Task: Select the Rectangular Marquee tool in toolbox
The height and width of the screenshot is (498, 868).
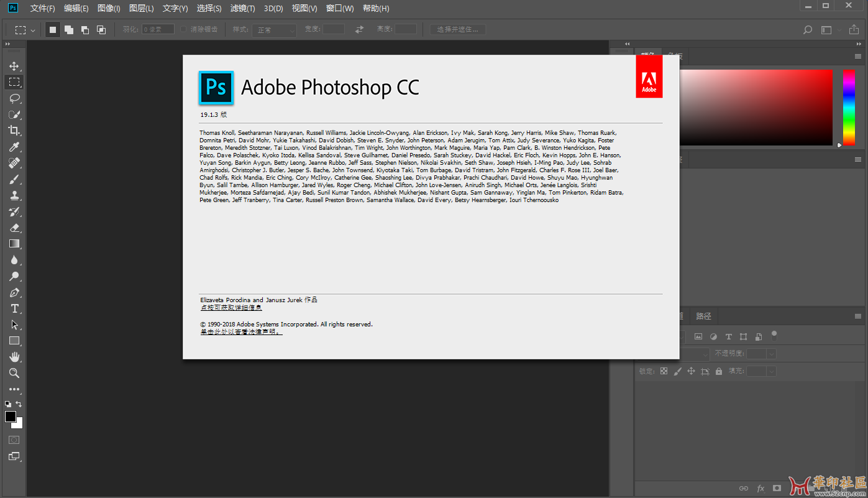Action: pos(14,82)
